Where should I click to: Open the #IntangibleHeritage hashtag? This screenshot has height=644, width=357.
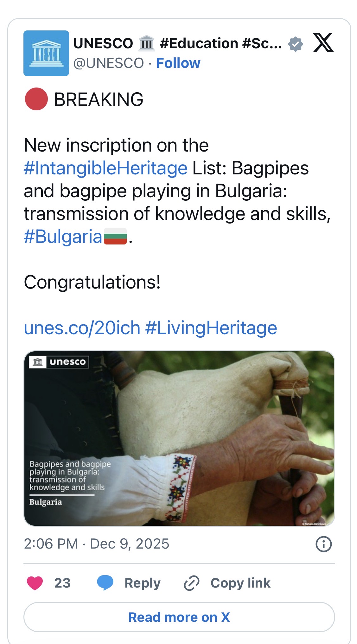pos(105,168)
